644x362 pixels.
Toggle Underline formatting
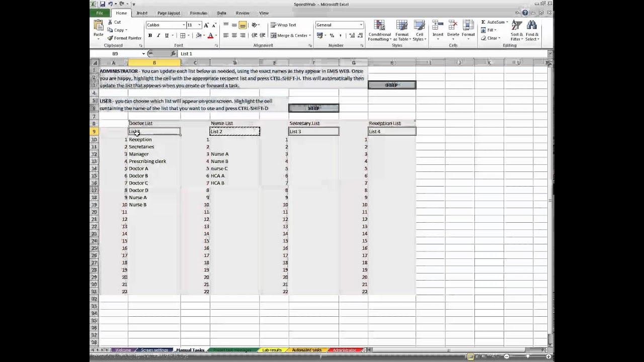click(x=167, y=36)
